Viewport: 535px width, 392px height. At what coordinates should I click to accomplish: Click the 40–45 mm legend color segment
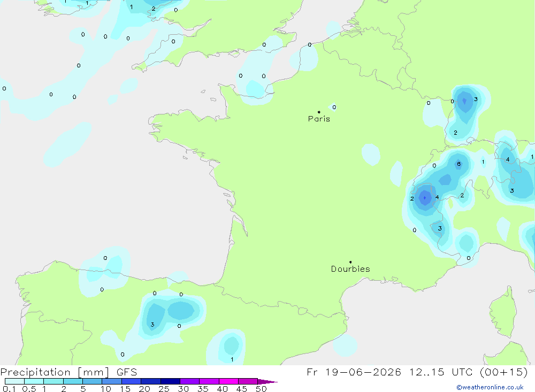[228, 381]
